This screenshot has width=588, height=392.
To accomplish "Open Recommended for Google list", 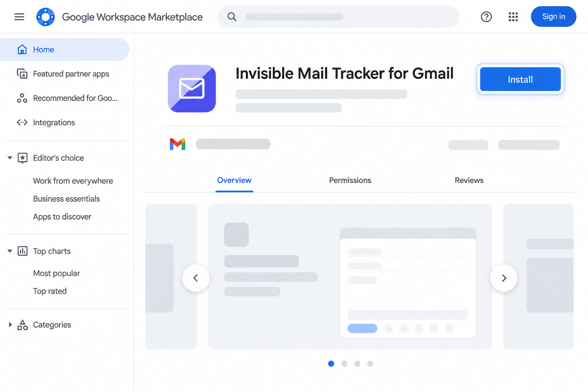I will [75, 98].
